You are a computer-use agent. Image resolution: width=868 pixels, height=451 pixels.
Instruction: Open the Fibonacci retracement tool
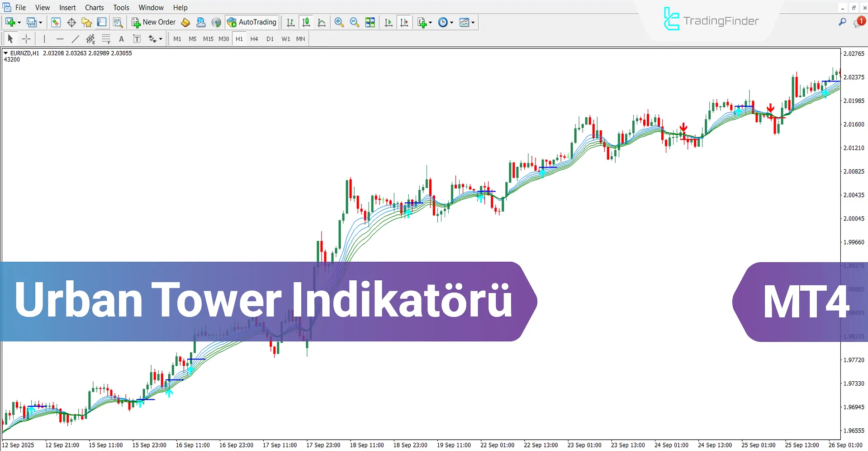tap(106, 39)
